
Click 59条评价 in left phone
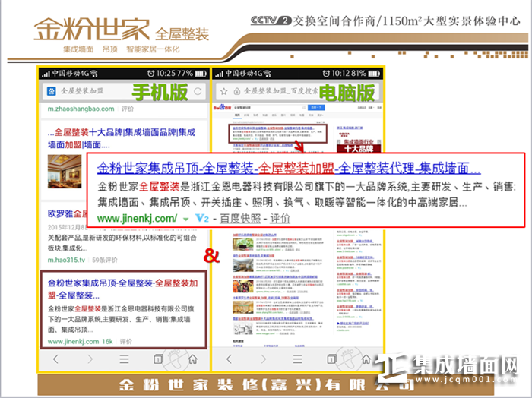coord(105,260)
